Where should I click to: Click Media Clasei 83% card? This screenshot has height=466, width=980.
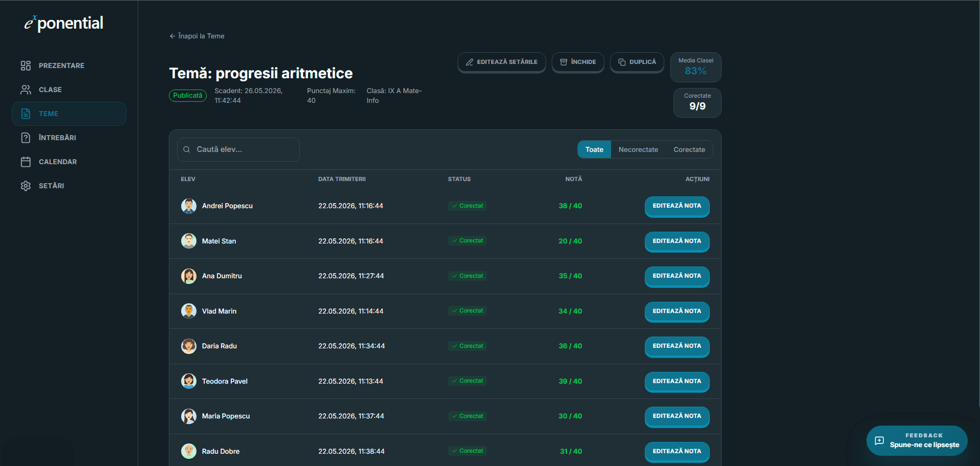point(695,67)
